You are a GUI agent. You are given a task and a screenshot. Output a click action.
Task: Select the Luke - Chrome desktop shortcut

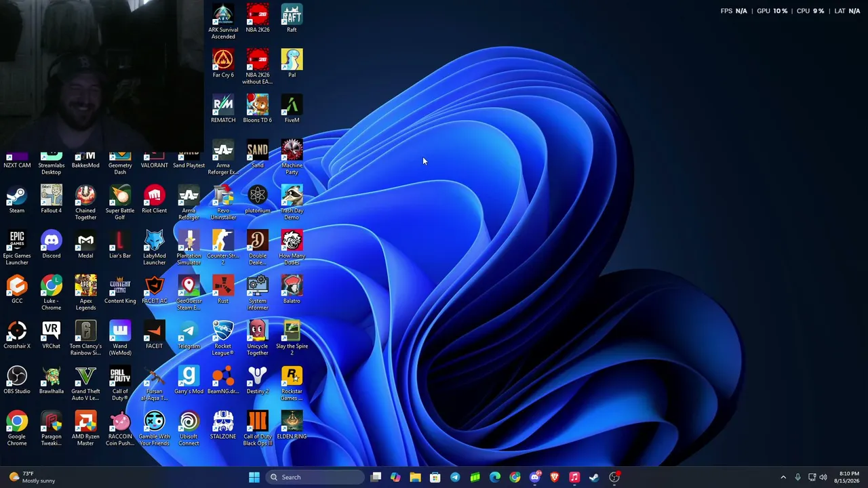tap(51, 293)
